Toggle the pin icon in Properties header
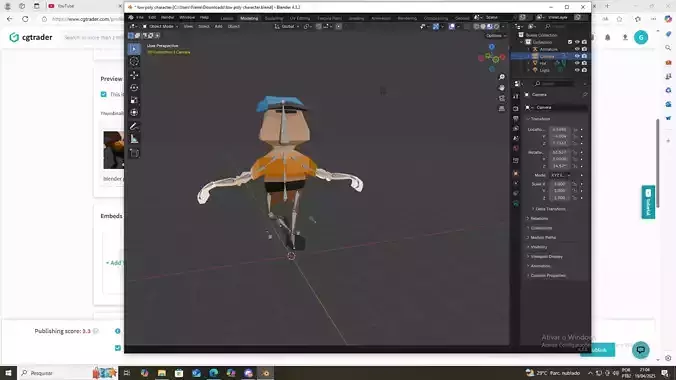 click(585, 94)
